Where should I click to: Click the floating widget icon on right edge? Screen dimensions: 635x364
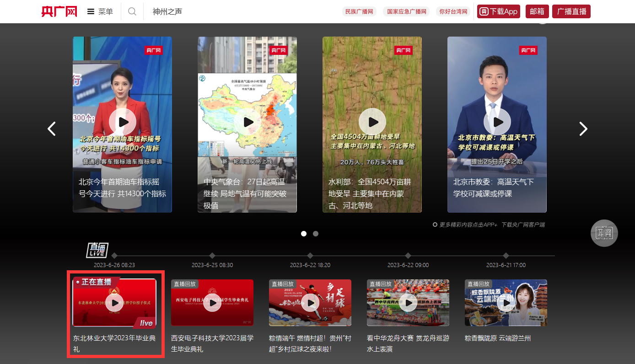(604, 233)
